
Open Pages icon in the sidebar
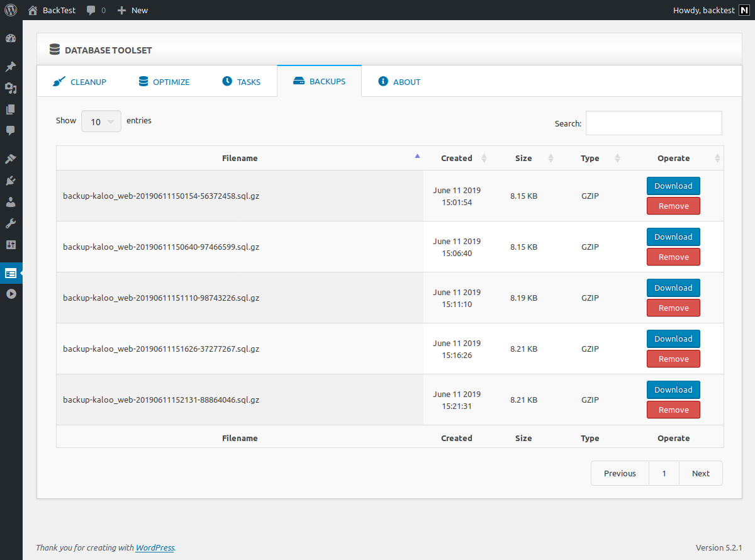(11, 109)
